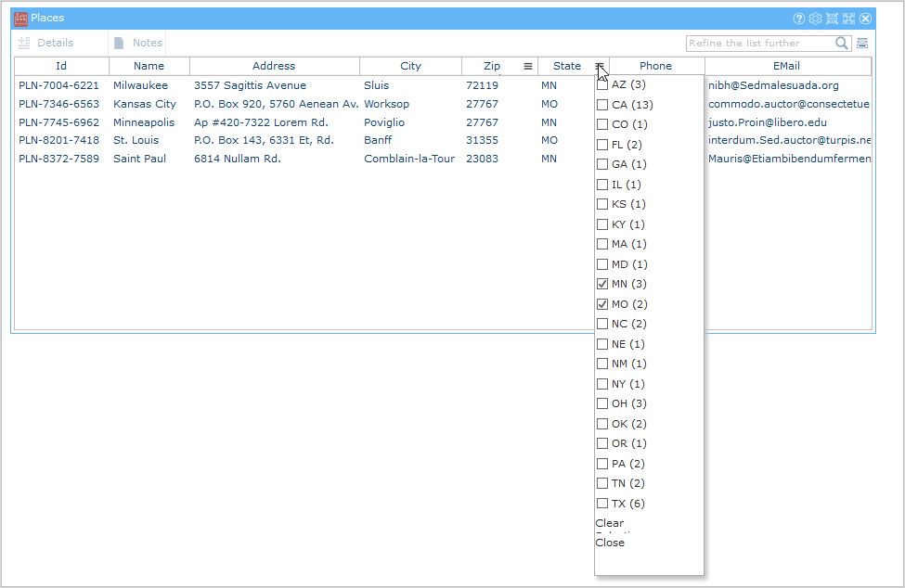Sort by the Address column header
The width and height of the screenshot is (905, 588).
pyautogui.click(x=274, y=66)
